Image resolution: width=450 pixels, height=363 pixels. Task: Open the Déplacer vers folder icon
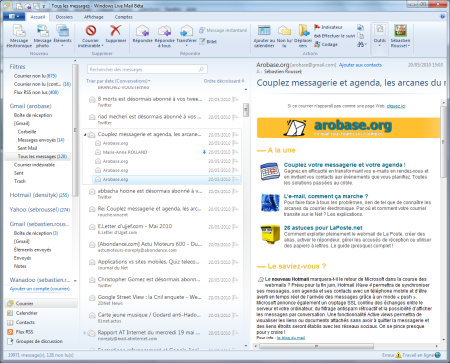coord(303,36)
